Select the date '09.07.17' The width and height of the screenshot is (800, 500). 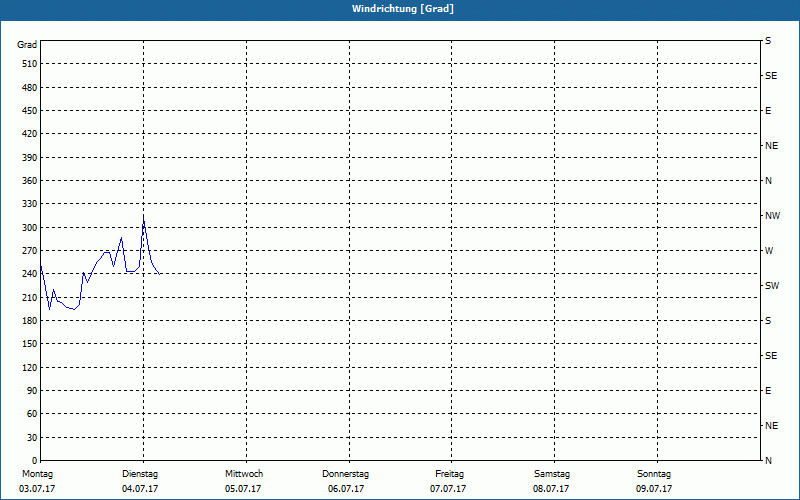(x=654, y=489)
